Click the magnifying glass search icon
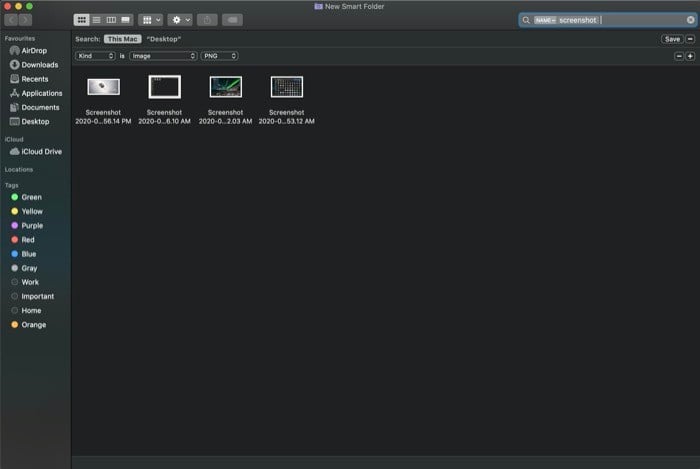The height and width of the screenshot is (469, 700). click(x=526, y=20)
